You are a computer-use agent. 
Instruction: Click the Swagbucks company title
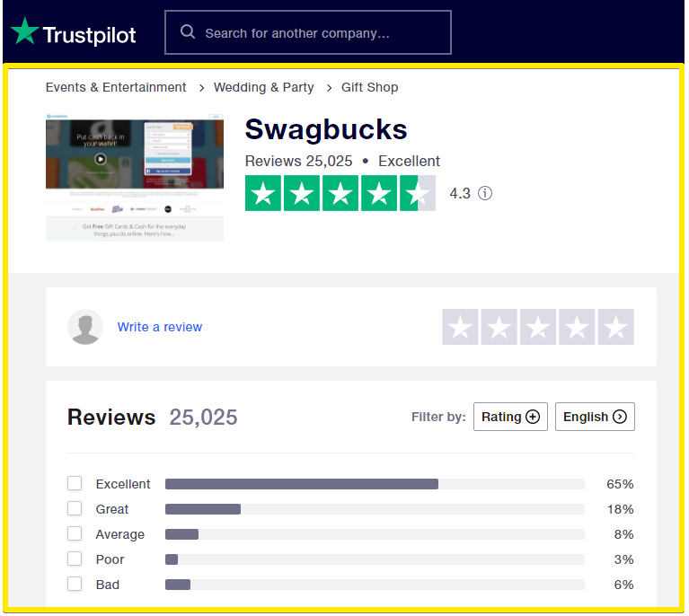tap(326, 129)
